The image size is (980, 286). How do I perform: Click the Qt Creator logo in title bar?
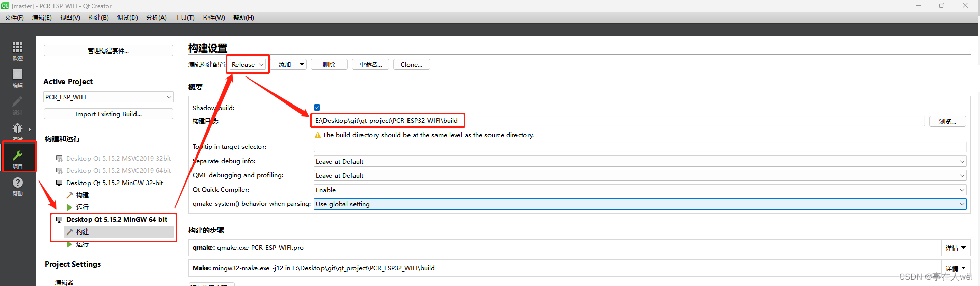[5, 6]
